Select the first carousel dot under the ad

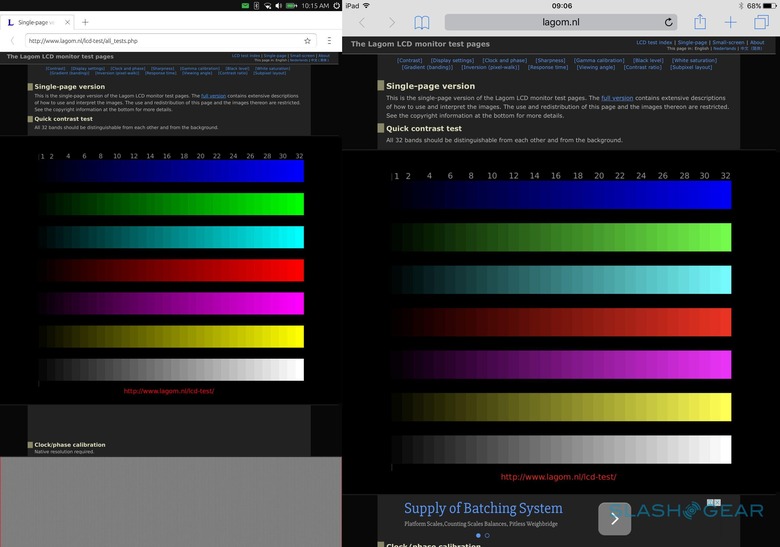pos(478,536)
